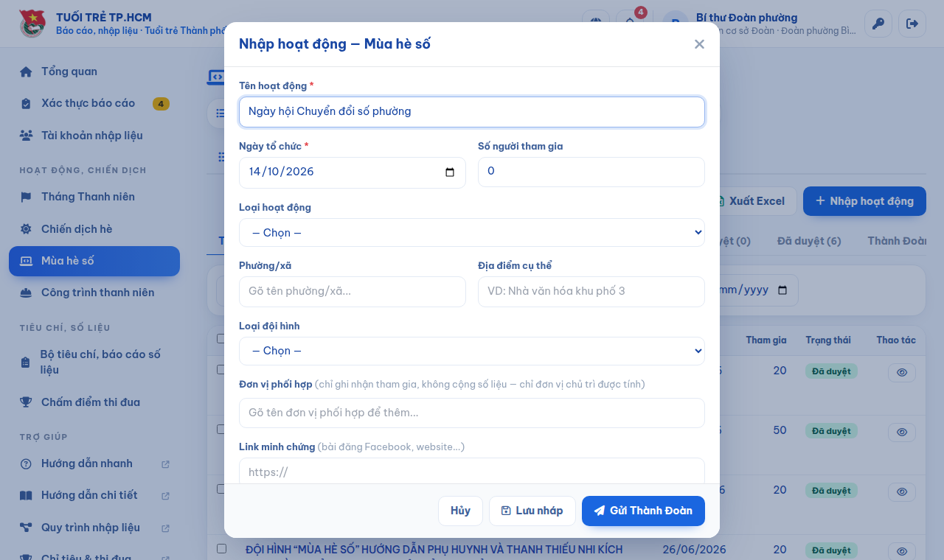
Task: Switch to the Đã duyệt (6) tab
Action: 809,241
